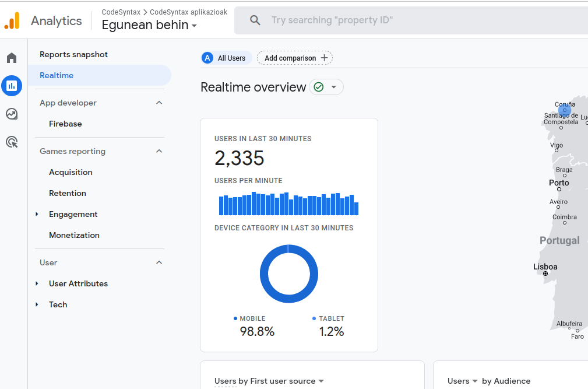Click the Add comparison button
588x389 pixels.
point(295,58)
